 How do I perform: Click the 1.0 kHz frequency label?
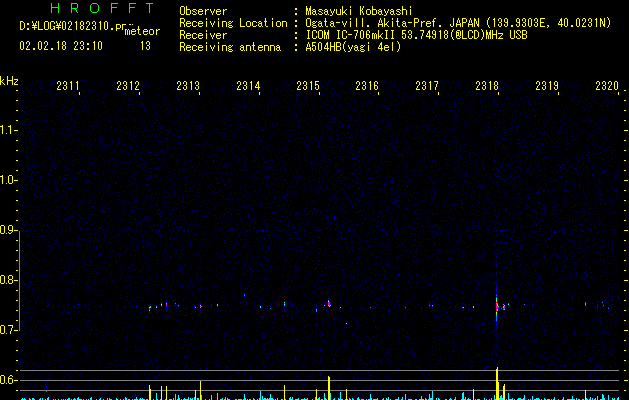8,180
